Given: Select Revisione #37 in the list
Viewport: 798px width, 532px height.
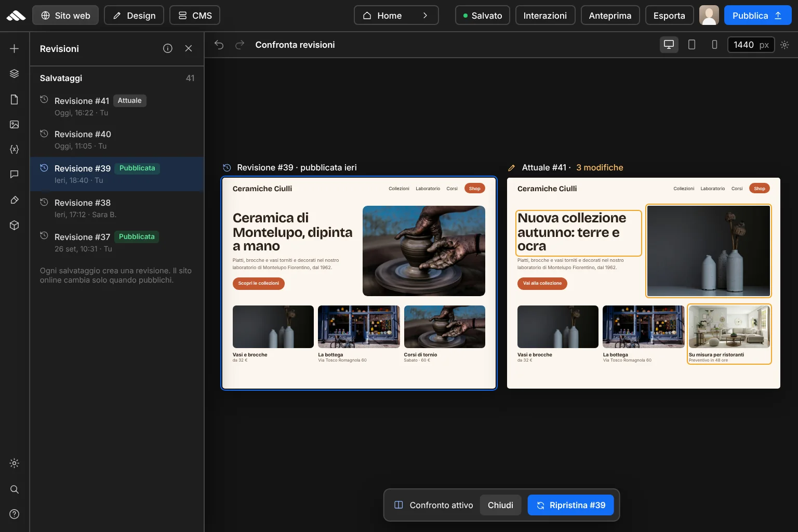Looking at the screenshot, I should pyautogui.click(x=117, y=243).
